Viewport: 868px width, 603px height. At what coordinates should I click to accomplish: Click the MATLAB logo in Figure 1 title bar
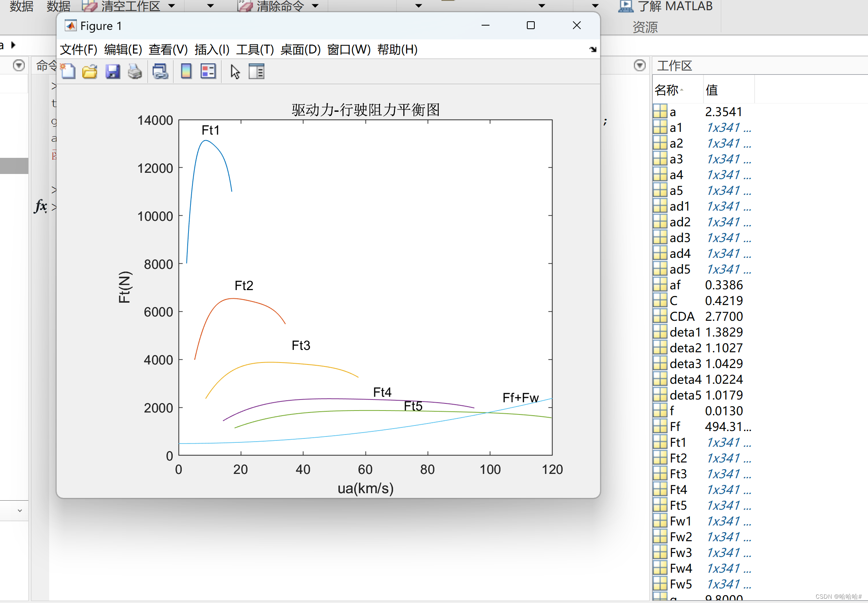click(71, 26)
